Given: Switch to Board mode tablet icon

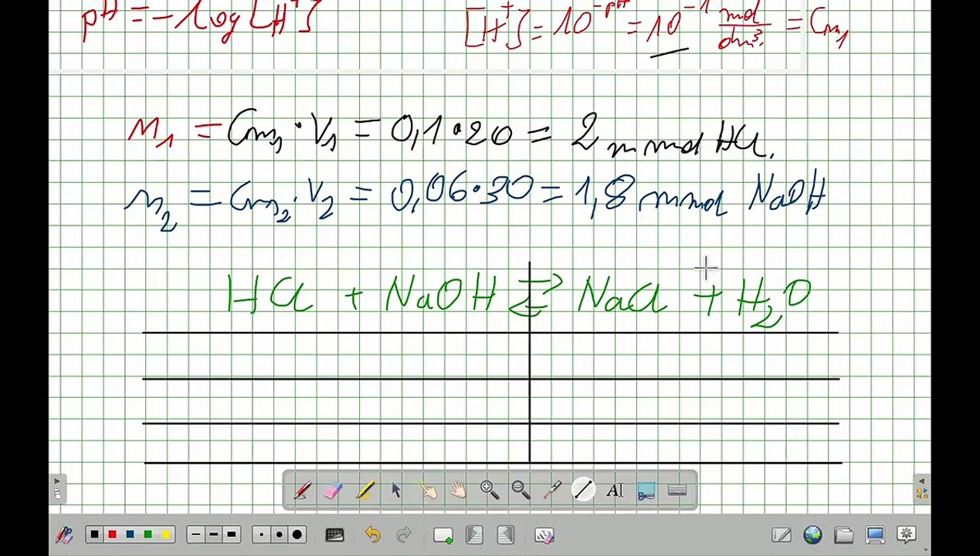Looking at the screenshot, I should pyautogui.click(x=781, y=534).
